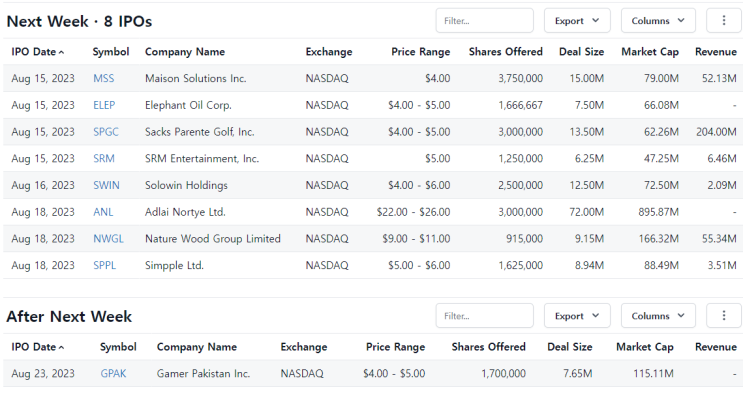Image resolution: width=743 pixels, height=402 pixels.
Task: Select the Elephant Oil Corp. company name
Action: [188, 105]
